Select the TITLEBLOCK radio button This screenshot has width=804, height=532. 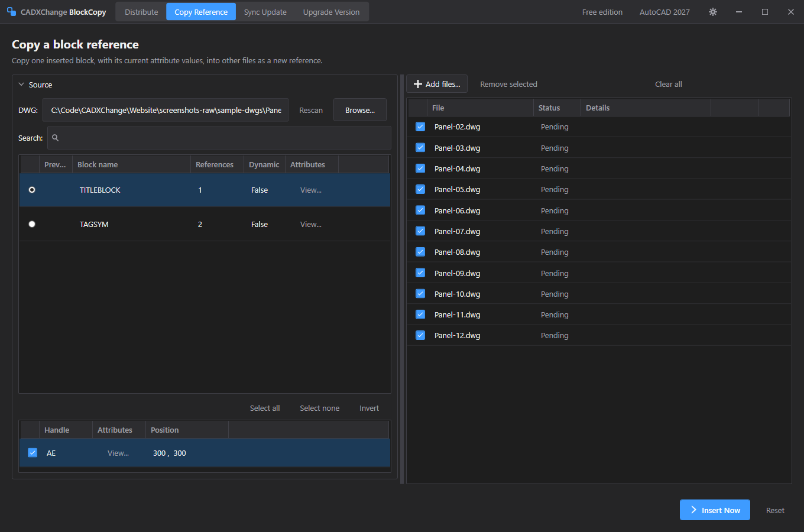click(x=32, y=190)
